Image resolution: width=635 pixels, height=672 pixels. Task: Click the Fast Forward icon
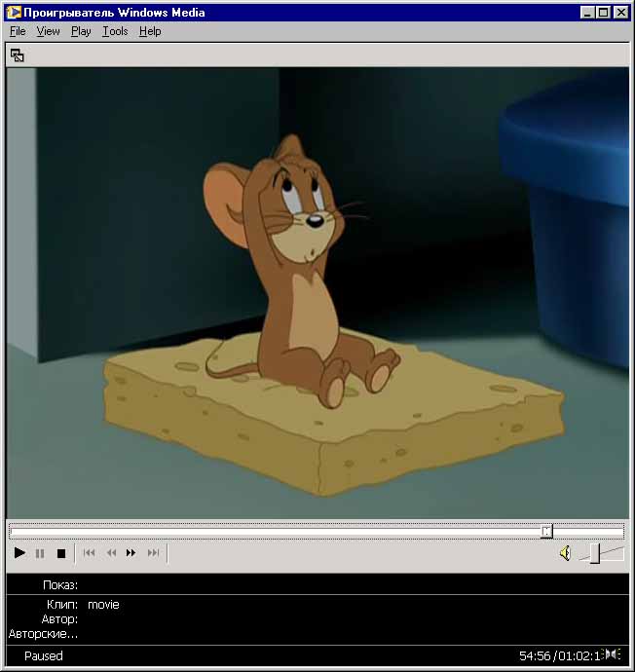click(x=131, y=553)
